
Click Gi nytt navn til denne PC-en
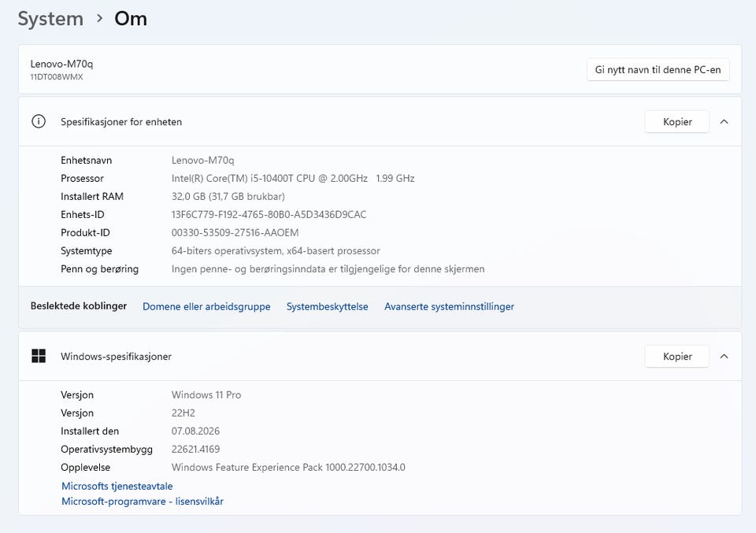658,70
